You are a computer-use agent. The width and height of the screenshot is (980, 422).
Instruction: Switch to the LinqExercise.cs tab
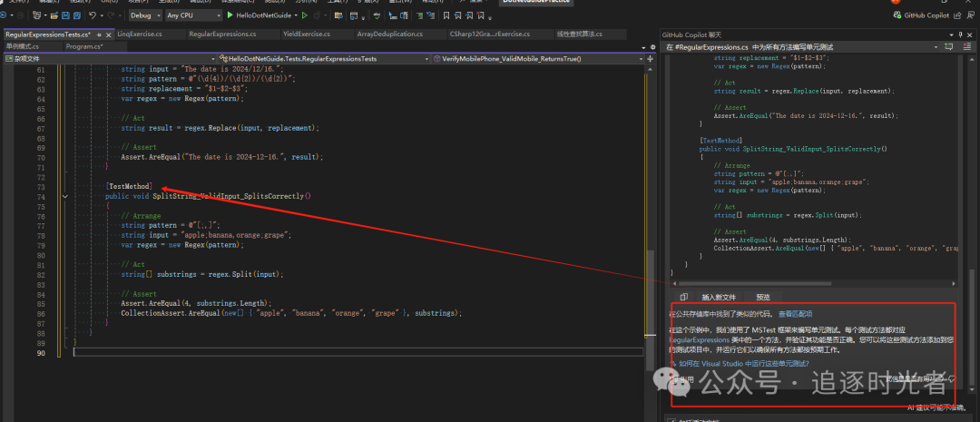pos(139,34)
